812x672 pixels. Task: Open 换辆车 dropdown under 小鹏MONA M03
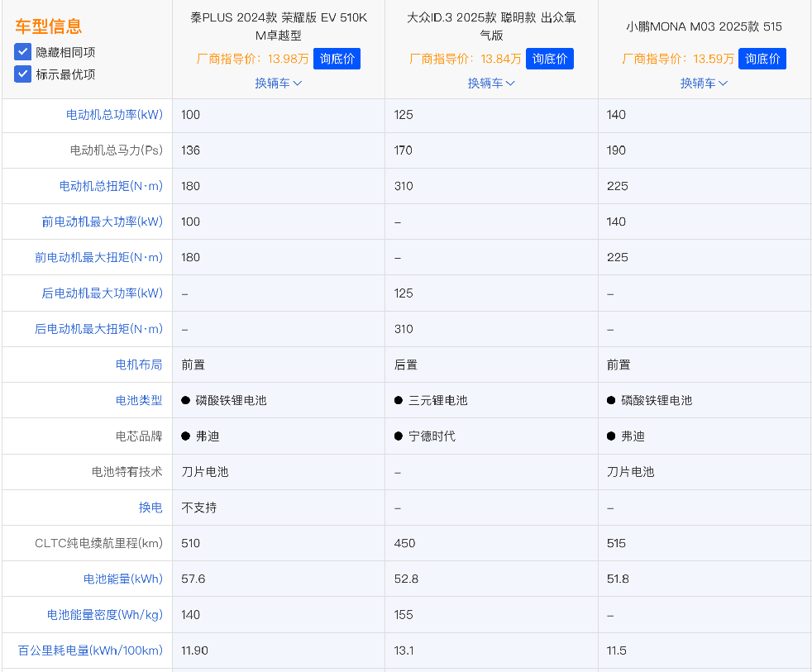point(704,83)
